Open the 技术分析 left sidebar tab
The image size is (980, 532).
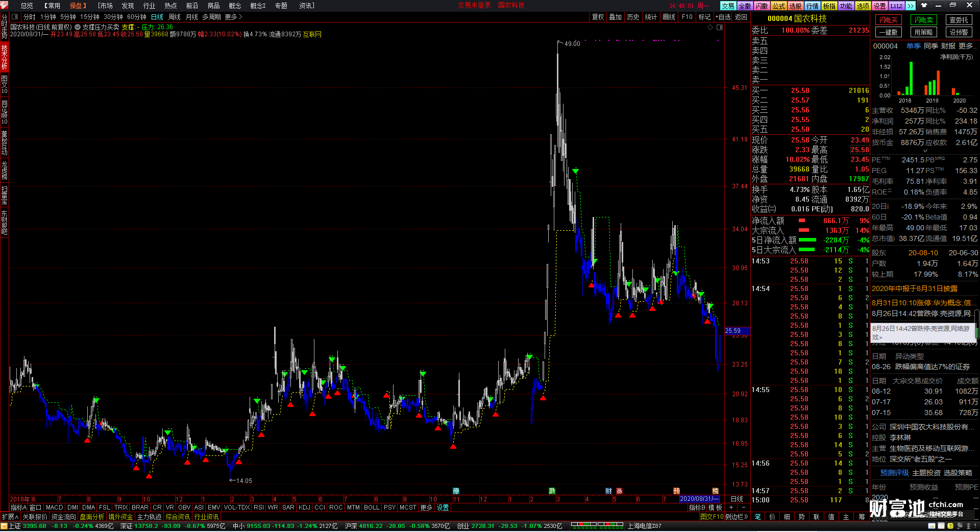click(x=5, y=57)
